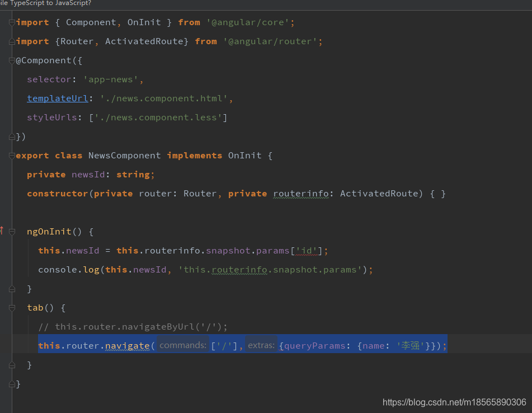The width and height of the screenshot is (532, 413).
Task: Click the 'app-news' selector string
Action: coord(111,79)
